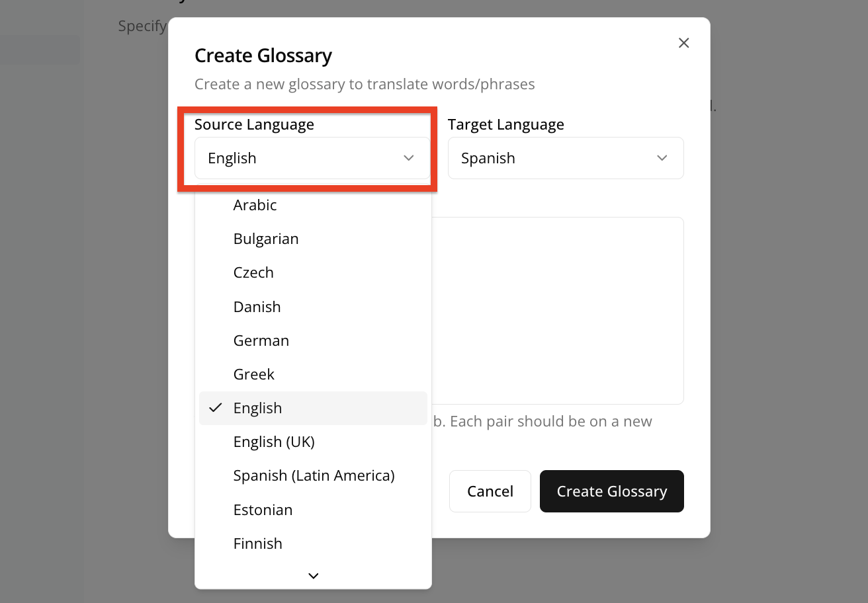Click the Source Language chevron arrow
The width and height of the screenshot is (868, 603).
pyautogui.click(x=409, y=158)
